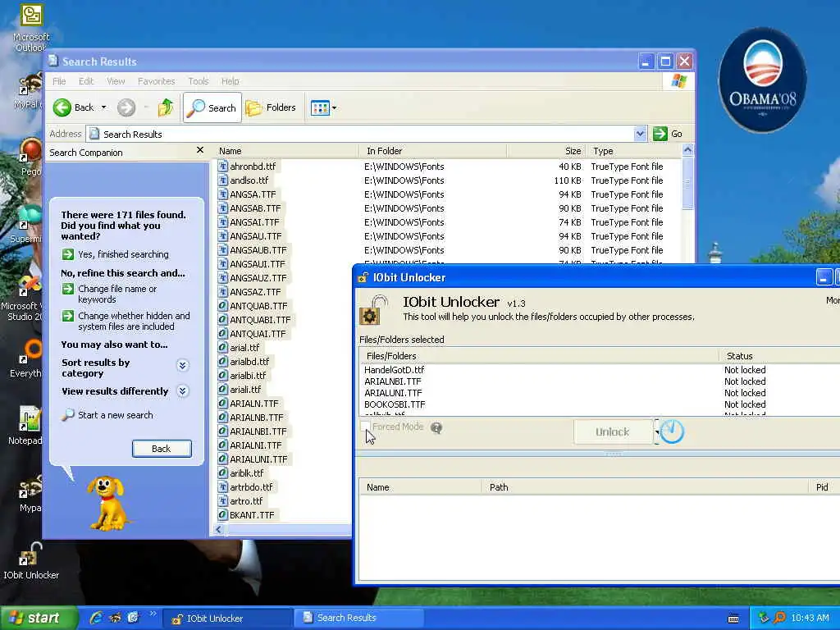Screen dimensions: 840x630
Task: Open the View menu
Action: pos(116,81)
